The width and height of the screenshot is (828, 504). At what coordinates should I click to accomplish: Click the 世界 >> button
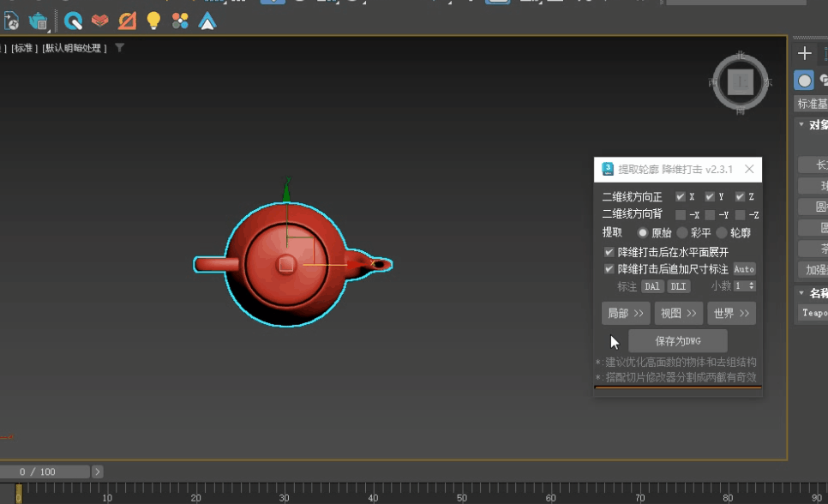click(x=731, y=313)
